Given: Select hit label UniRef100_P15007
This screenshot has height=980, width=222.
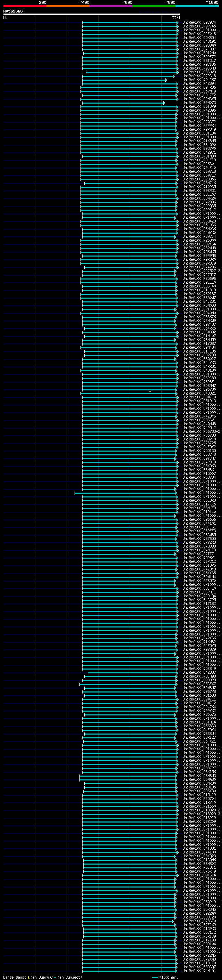Looking at the screenshot, I should tap(199, 473).
